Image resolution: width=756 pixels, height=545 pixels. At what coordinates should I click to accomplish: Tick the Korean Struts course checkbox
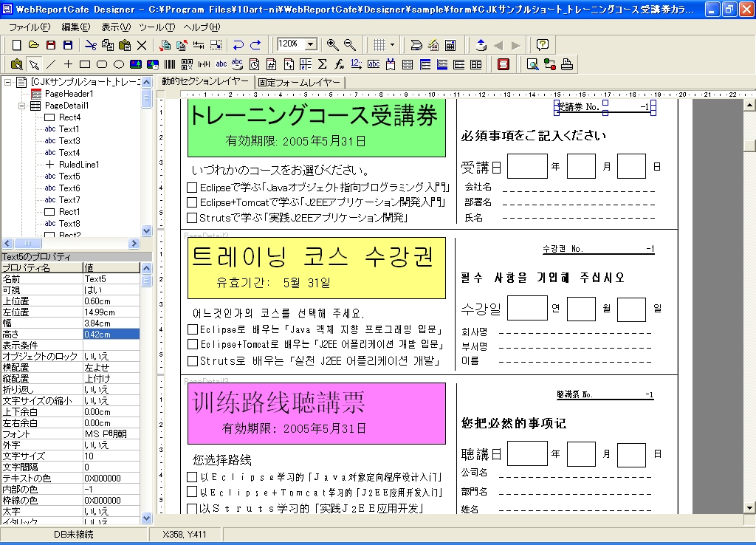coord(192,361)
